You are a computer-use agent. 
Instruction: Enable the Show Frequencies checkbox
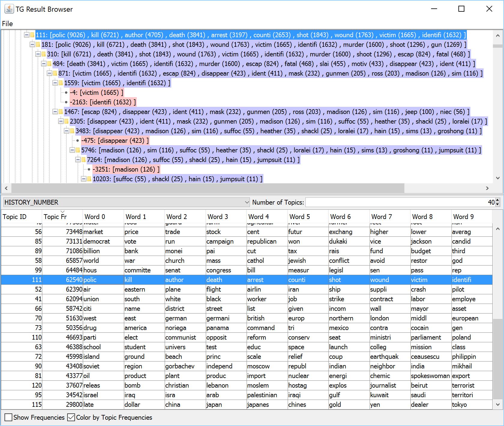[x=8, y=417]
